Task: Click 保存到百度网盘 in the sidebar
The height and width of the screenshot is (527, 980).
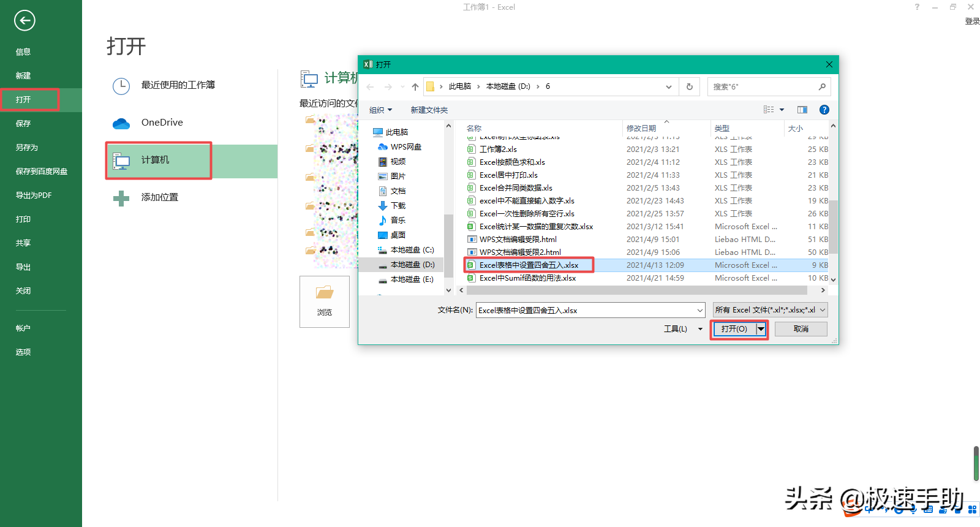Action: 42,172
